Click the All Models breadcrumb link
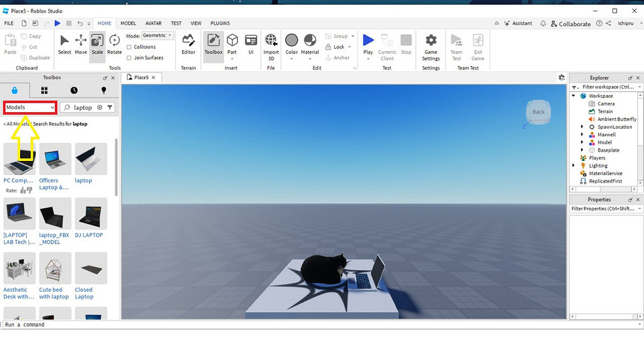644x342 pixels. pos(16,124)
